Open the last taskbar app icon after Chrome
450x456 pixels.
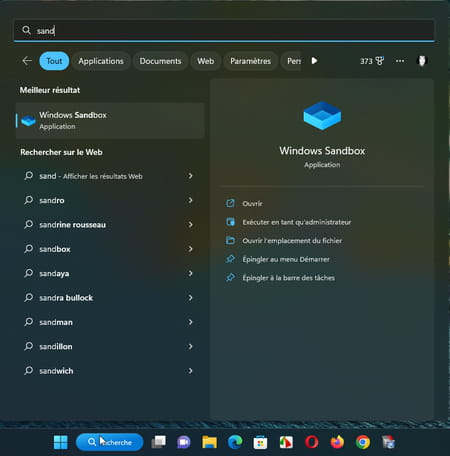click(x=388, y=442)
